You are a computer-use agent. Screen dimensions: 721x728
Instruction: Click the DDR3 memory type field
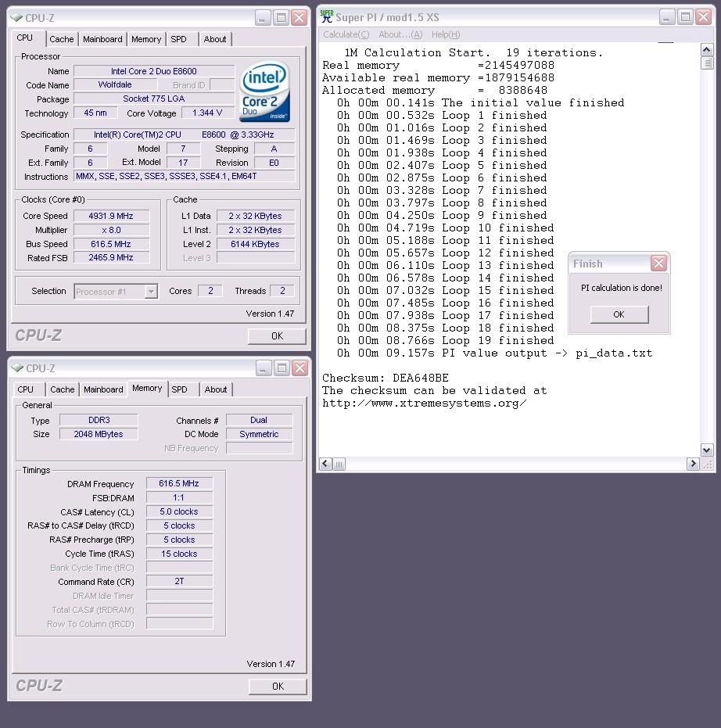[99, 420]
